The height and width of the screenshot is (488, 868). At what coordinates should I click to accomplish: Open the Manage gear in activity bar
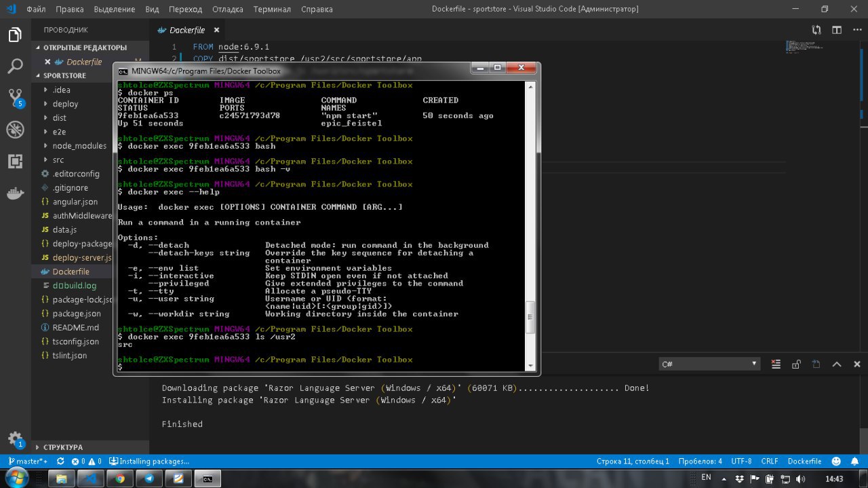point(15,439)
